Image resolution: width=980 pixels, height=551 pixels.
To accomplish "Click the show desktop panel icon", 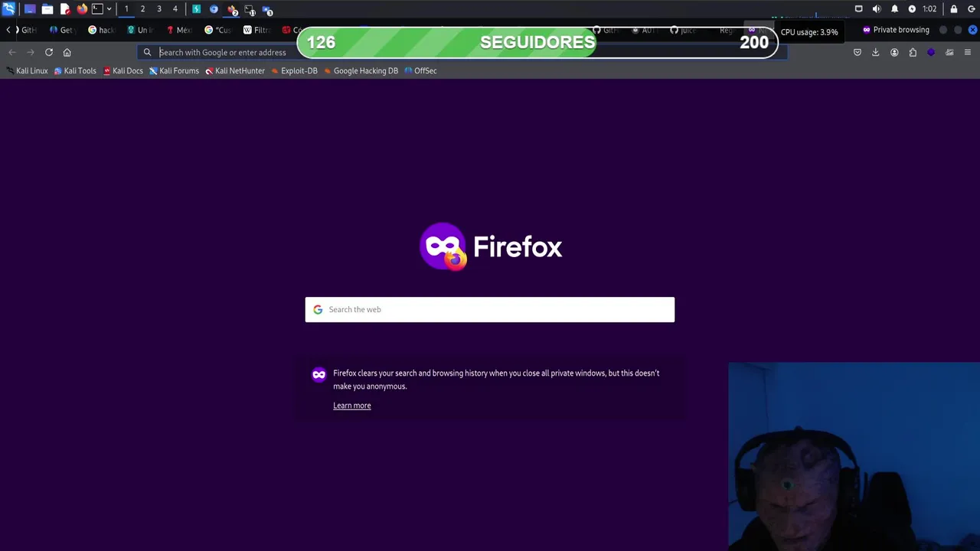I will tap(30, 9).
